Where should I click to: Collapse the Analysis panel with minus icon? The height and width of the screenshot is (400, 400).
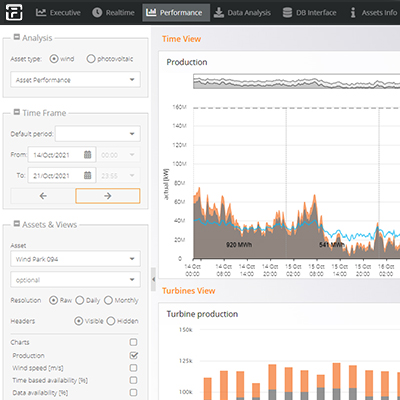click(x=17, y=37)
